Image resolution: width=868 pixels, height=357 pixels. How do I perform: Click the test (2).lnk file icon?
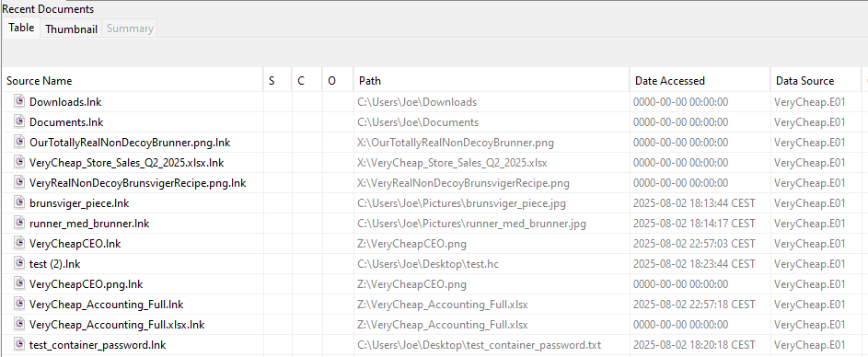(20, 264)
